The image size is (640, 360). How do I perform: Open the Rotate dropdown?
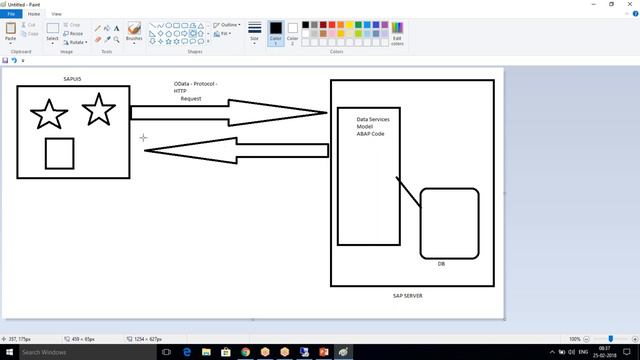pyautogui.click(x=76, y=42)
